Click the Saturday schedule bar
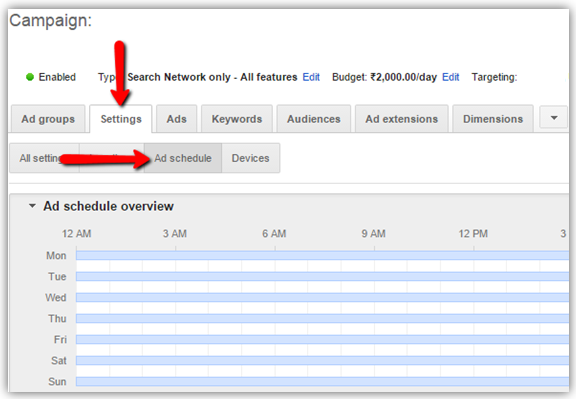 [x=322, y=360]
